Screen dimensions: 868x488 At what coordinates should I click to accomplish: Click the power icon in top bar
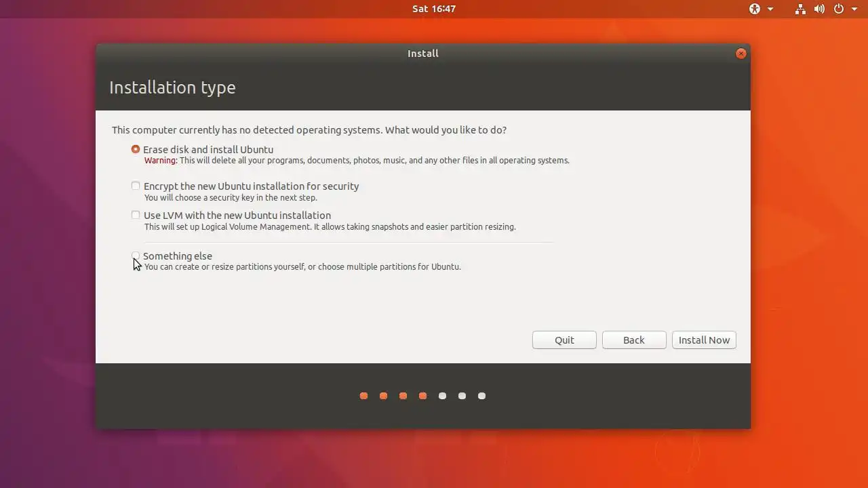pos(839,9)
